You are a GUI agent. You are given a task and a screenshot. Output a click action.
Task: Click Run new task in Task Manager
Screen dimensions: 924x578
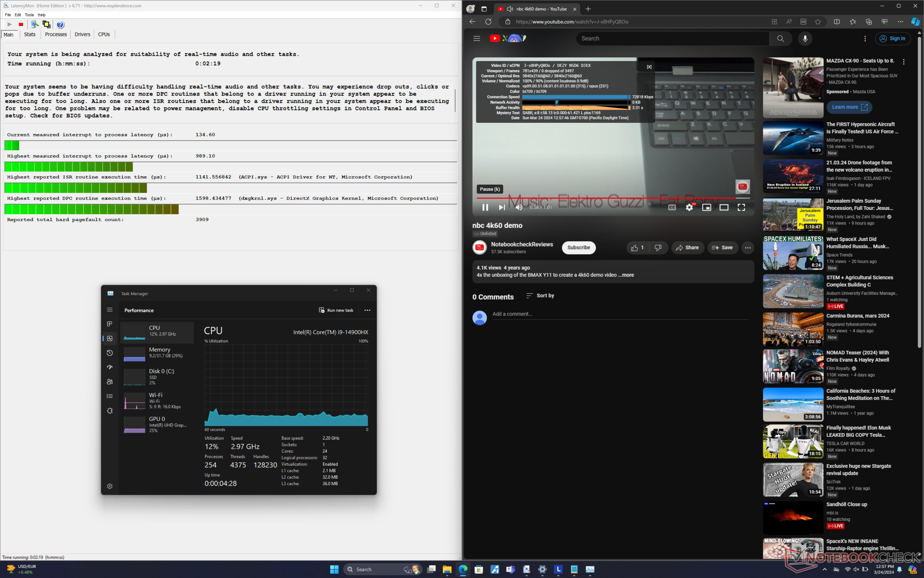point(336,310)
